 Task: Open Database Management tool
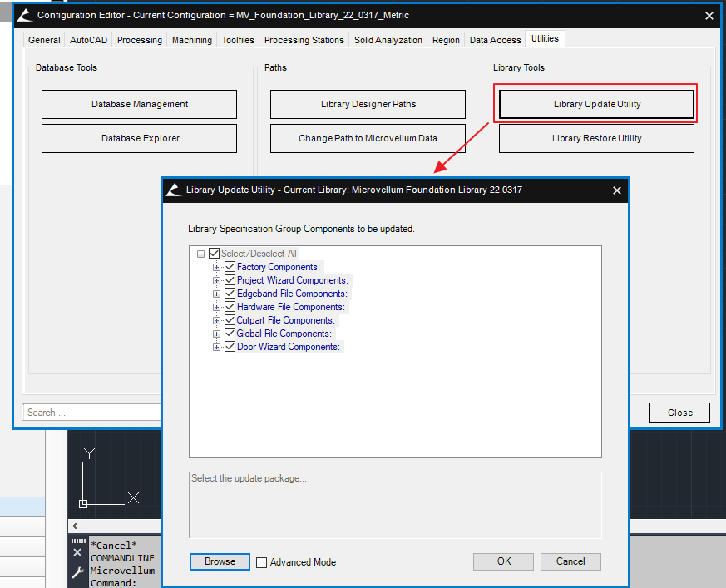tap(140, 104)
